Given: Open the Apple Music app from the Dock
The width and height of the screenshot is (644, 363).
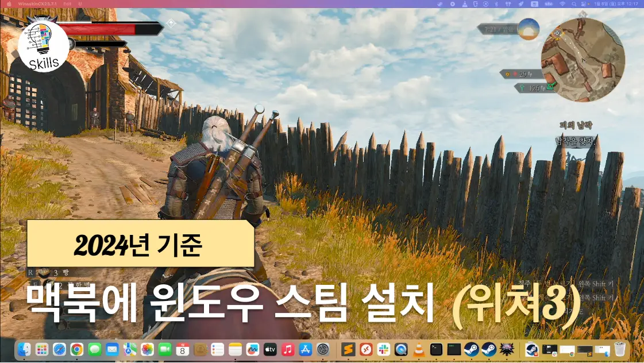Looking at the screenshot, I should click(x=287, y=350).
